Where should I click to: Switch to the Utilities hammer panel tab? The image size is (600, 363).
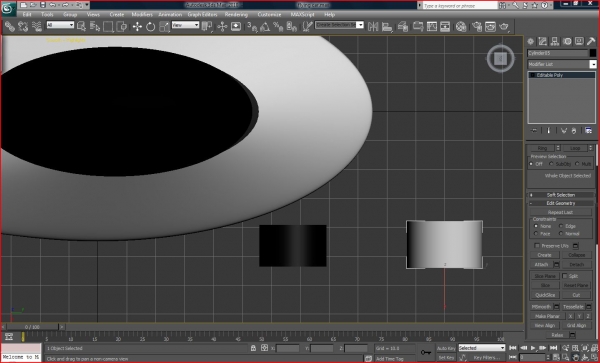(591, 41)
